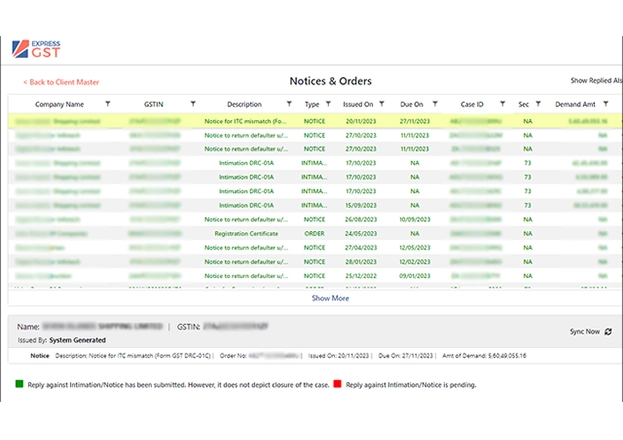
Task: Click the Sync Now refresh icon
Action: pyautogui.click(x=608, y=331)
